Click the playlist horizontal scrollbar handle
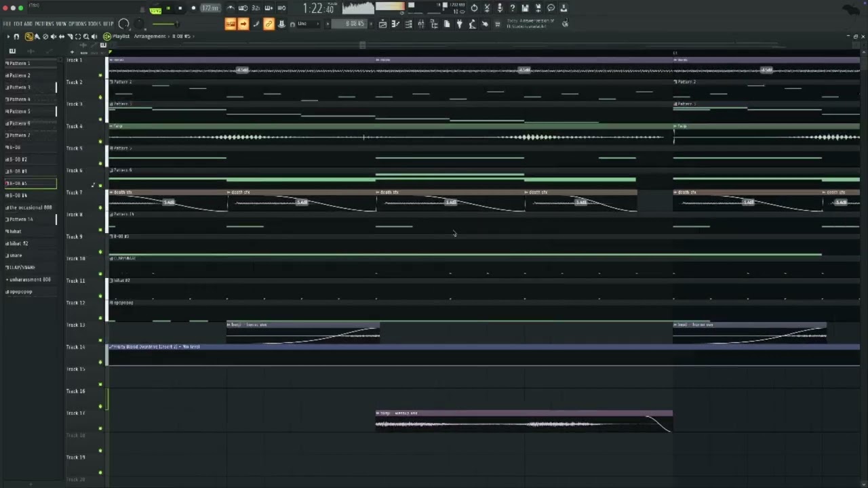The width and height of the screenshot is (868, 488). 362,45
